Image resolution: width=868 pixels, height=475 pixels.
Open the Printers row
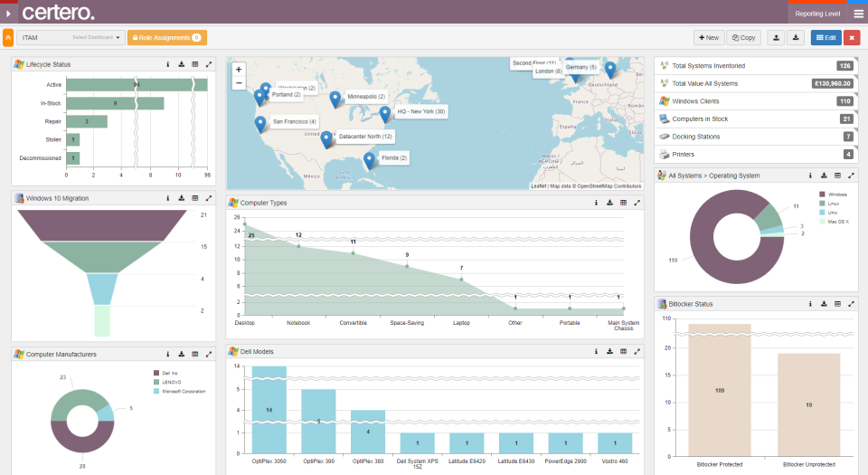(756, 155)
